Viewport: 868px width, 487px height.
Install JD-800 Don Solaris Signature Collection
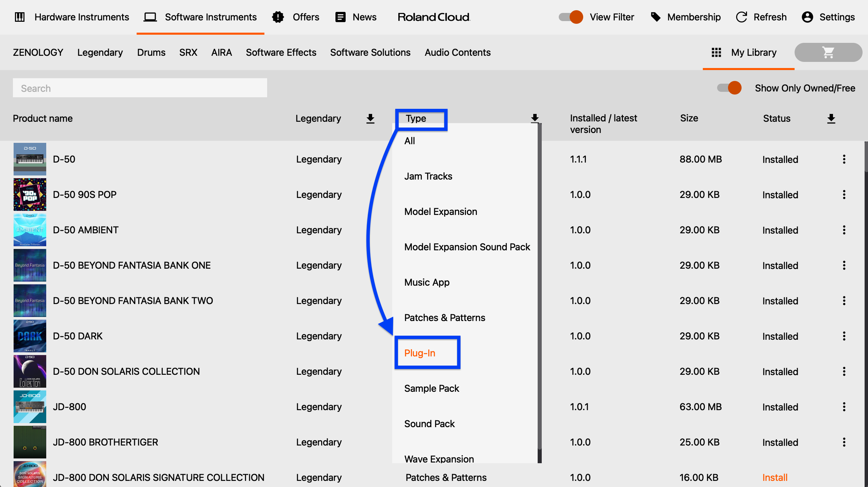tap(775, 477)
